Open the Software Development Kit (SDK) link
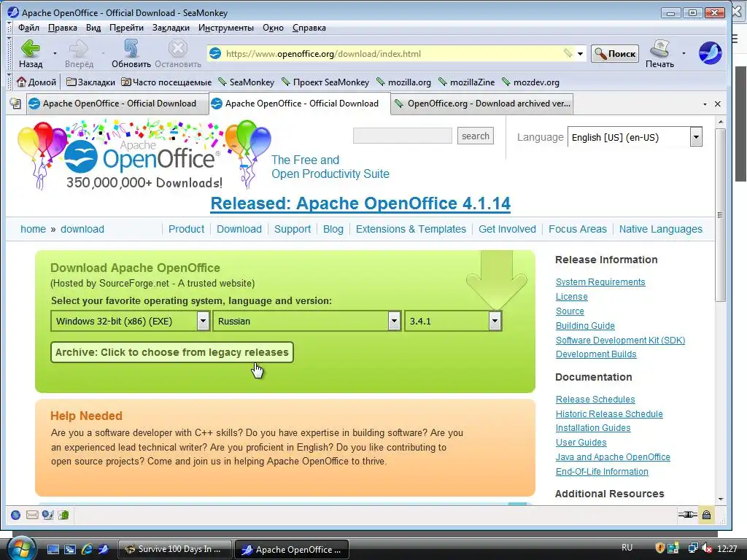747x560 pixels. (620, 340)
